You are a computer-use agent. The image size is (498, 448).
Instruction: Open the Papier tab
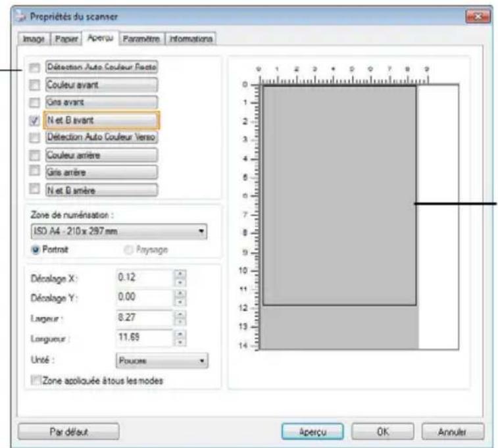66,39
